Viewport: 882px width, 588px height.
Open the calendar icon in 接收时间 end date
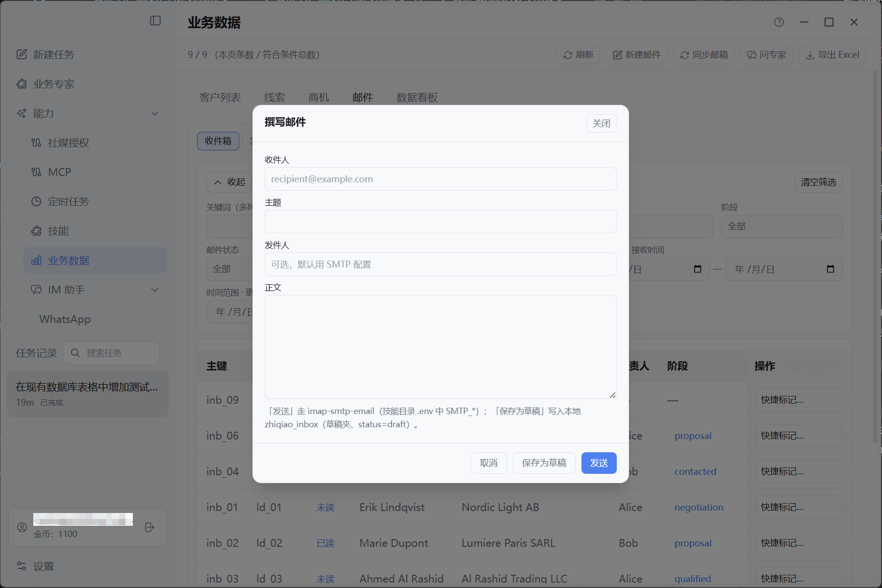(x=830, y=269)
